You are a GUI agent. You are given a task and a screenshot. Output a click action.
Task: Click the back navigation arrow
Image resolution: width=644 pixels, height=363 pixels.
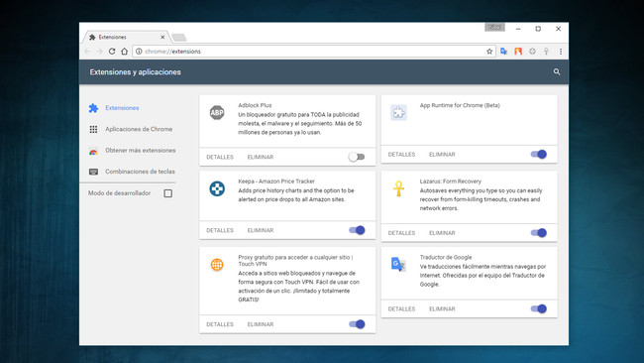[x=87, y=52]
